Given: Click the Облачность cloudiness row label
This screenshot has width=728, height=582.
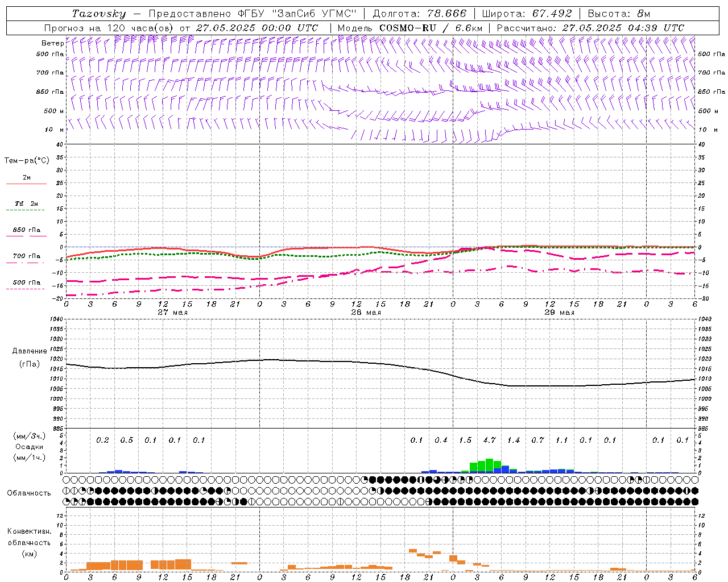Looking at the screenshot, I should (x=29, y=493).
